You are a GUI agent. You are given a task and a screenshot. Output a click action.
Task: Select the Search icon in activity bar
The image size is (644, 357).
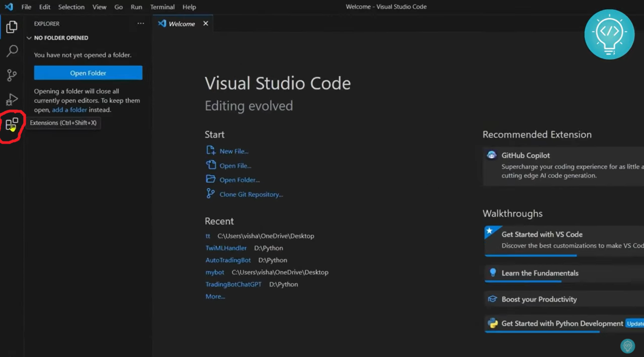tap(12, 51)
